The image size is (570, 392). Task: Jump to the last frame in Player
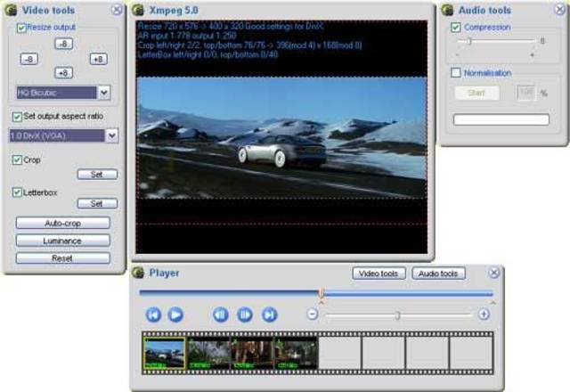(x=269, y=314)
